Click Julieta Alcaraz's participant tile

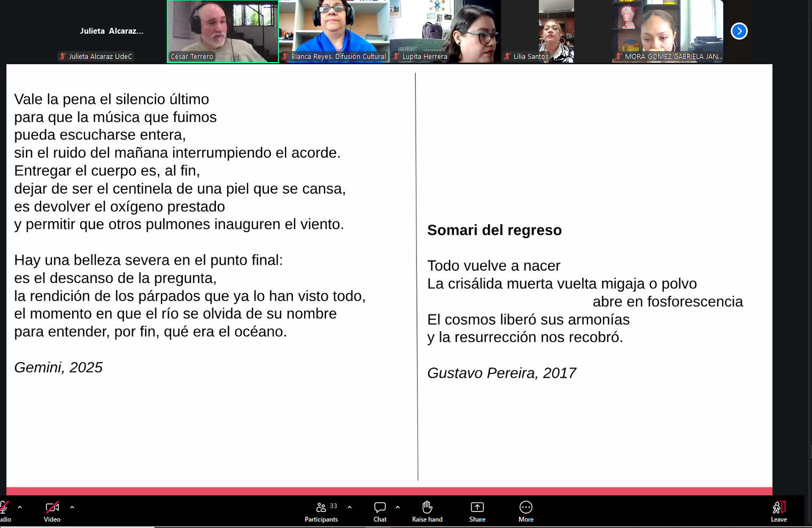click(111, 31)
